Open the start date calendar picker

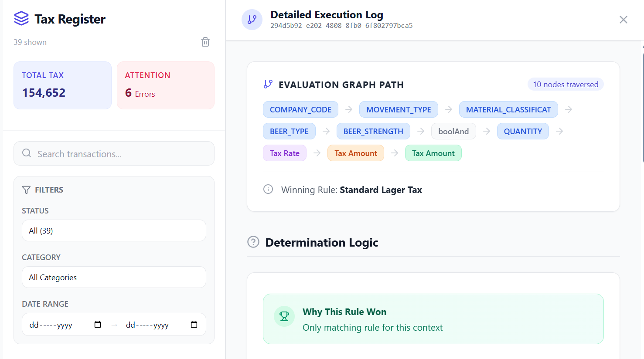pos(98,325)
